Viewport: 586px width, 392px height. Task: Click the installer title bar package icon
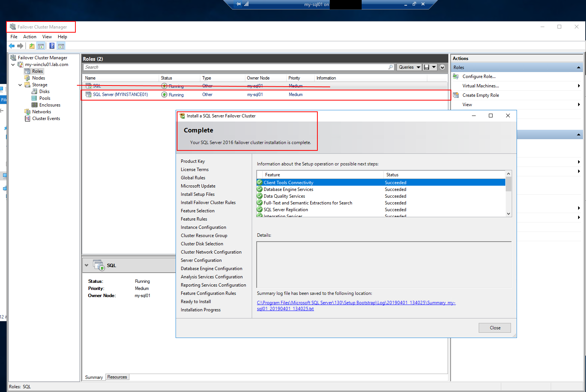182,116
